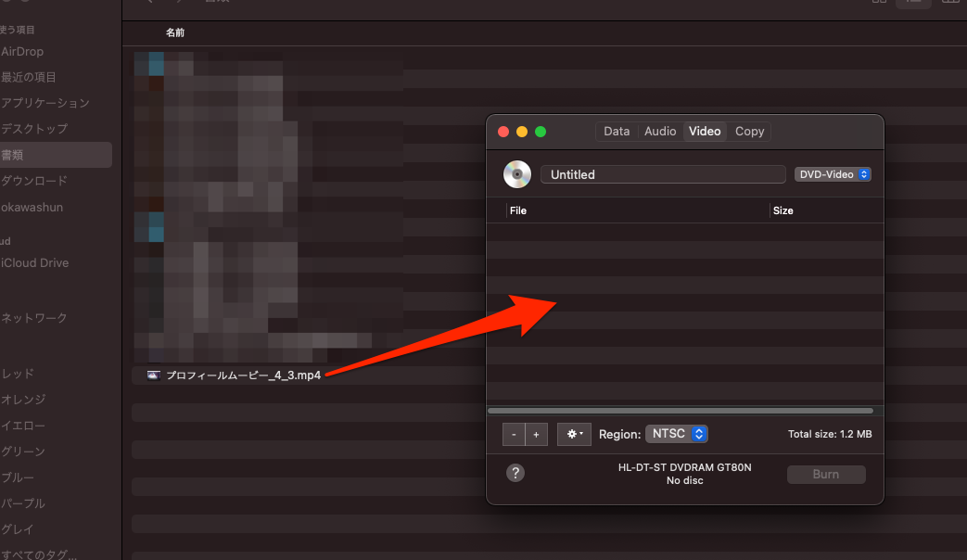Switch to the Data tab in Burn
Viewport: 967px width, 560px height.
[617, 132]
